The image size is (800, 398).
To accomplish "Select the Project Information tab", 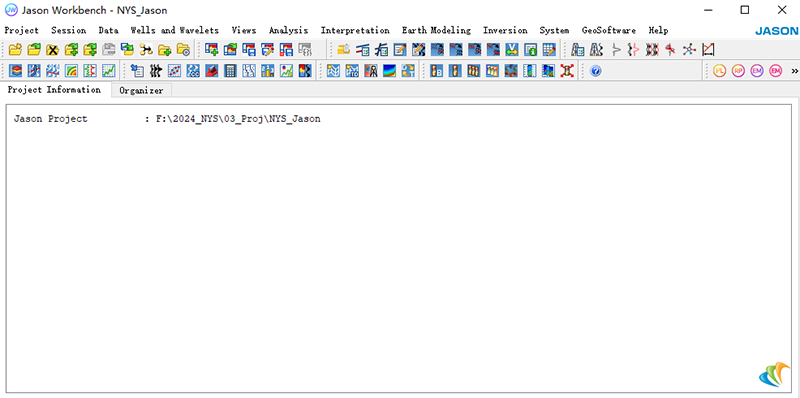I will point(54,90).
